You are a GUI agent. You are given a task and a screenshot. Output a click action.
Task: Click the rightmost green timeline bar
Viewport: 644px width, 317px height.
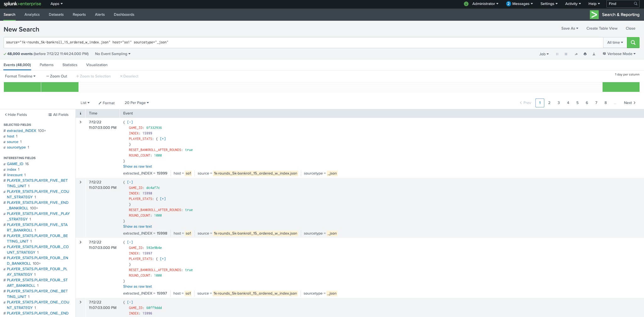pyautogui.click(x=621, y=87)
